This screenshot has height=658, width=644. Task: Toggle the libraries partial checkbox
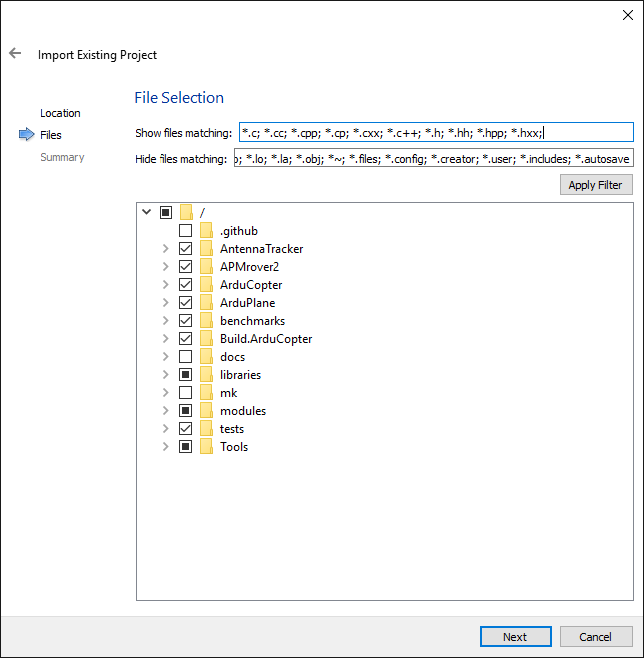[x=185, y=375]
